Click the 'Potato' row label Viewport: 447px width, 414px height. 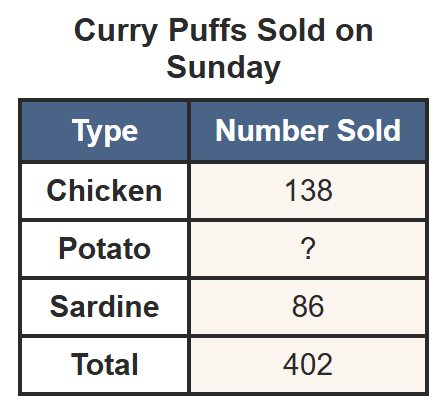pyautogui.click(x=105, y=249)
